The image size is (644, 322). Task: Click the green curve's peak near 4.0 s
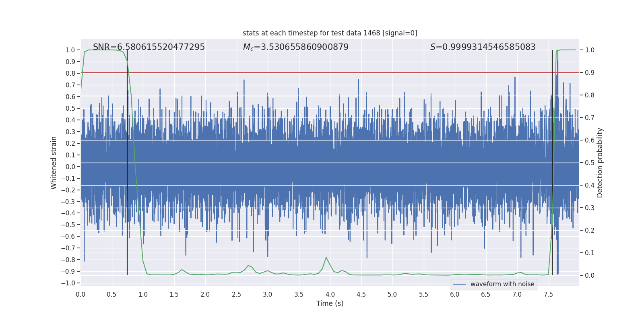[x=326, y=258]
